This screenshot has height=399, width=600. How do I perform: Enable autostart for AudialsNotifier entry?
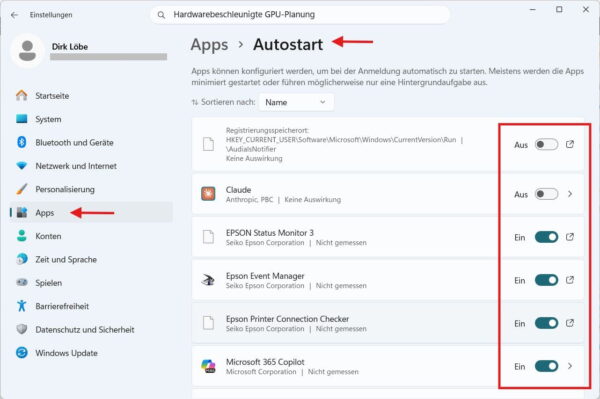point(546,145)
